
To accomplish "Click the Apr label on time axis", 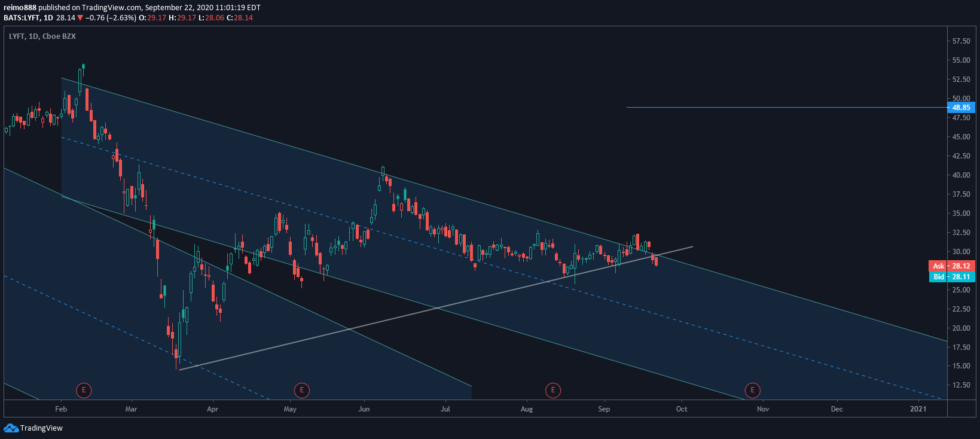I will pyautogui.click(x=212, y=409).
